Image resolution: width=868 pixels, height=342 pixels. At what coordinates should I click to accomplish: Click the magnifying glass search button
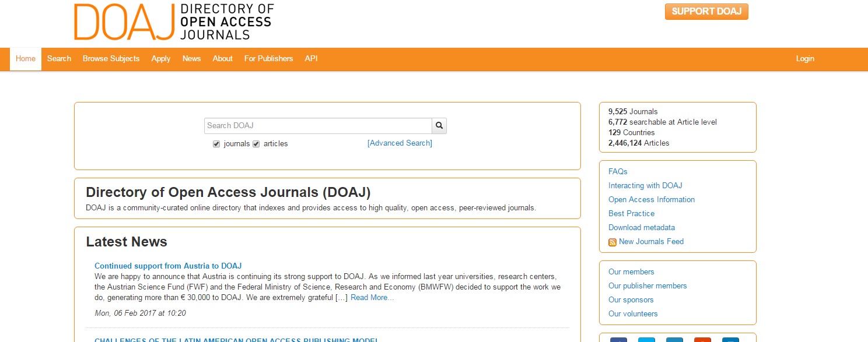(x=439, y=126)
